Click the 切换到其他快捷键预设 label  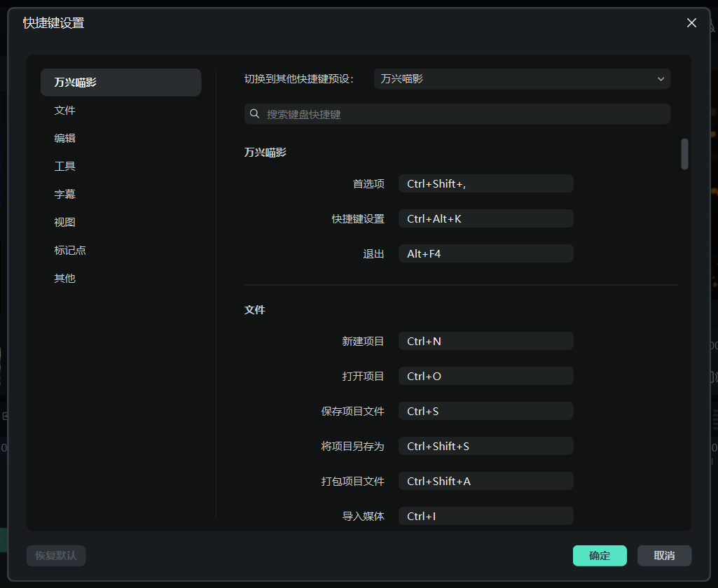pos(299,79)
